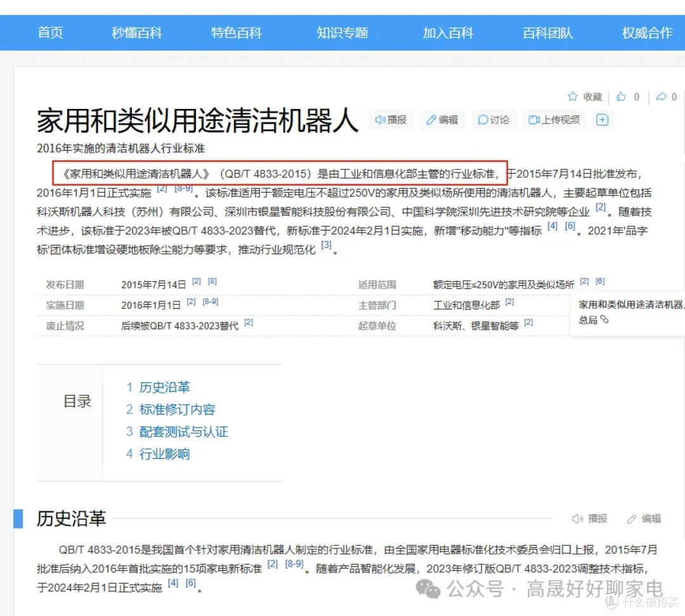The height and width of the screenshot is (616, 685).
Task: Click 播报 in the 历史沿革 section header
Action: tap(590, 518)
